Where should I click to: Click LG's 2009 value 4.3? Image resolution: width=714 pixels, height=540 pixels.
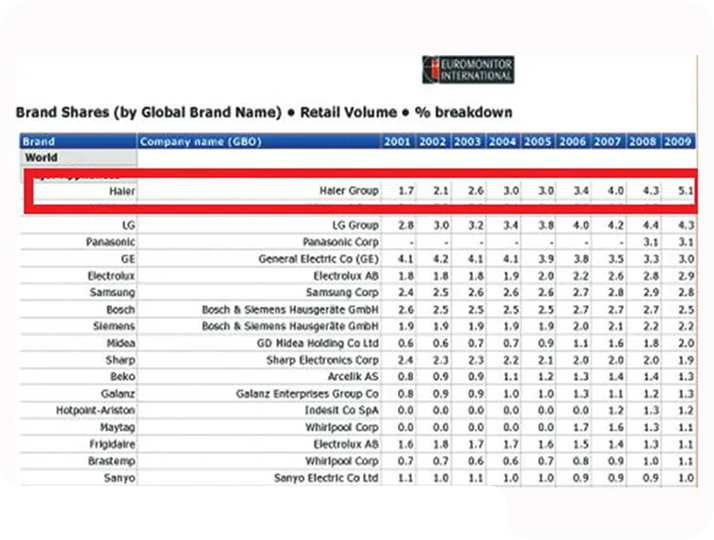click(686, 225)
